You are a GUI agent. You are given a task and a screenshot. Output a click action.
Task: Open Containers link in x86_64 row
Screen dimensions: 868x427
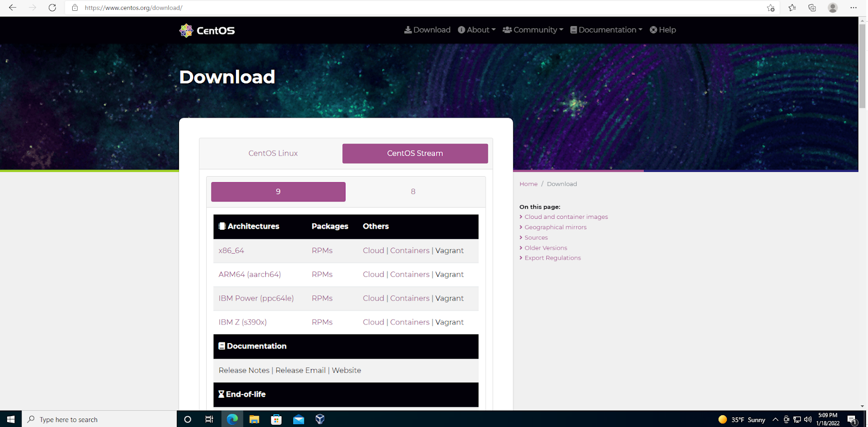(410, 250)
